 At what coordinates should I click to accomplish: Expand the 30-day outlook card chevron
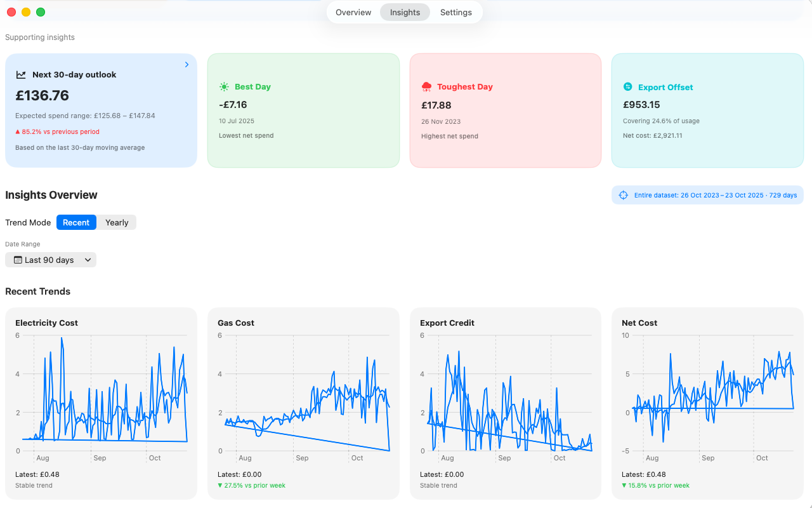(x=187, y=65)
